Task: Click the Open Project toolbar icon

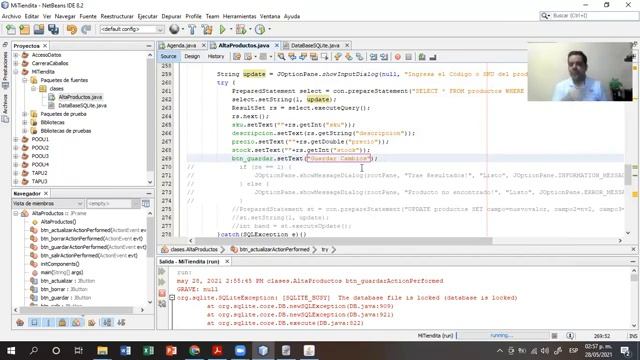Action: click(39, 29)
